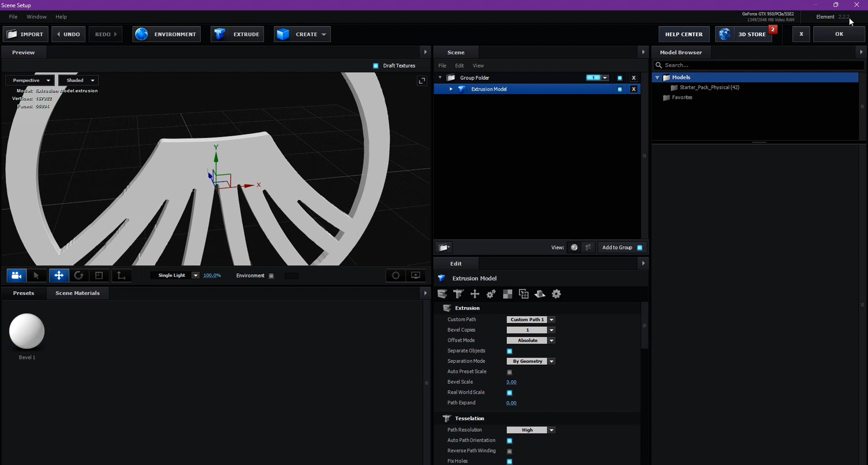This screenshot has width=868, height=465.
Task: Select the rotate tool in preview toolbar
Action: 79,275
